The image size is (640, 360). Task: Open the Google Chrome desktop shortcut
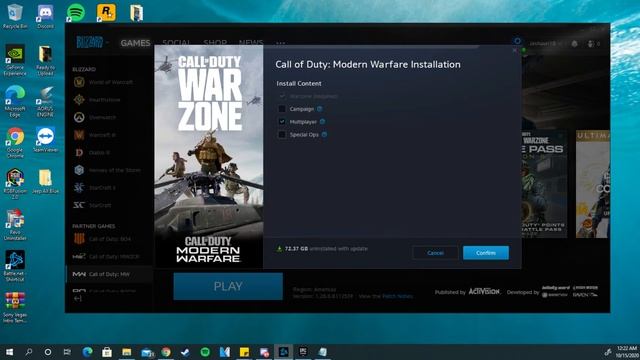15,142
